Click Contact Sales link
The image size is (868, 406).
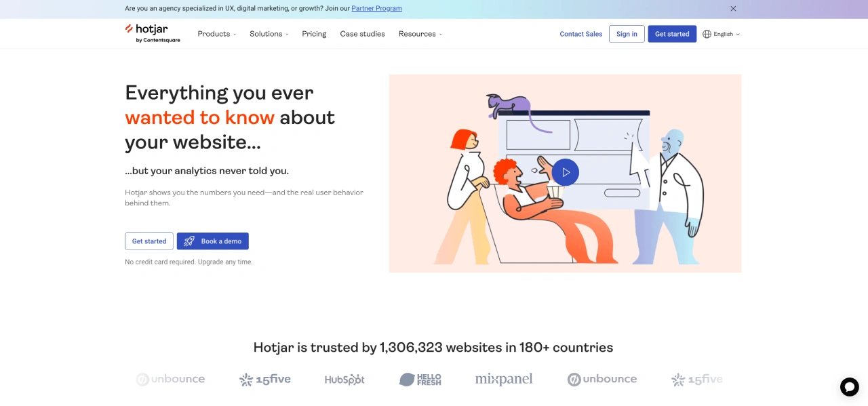(x=580, y=34)
